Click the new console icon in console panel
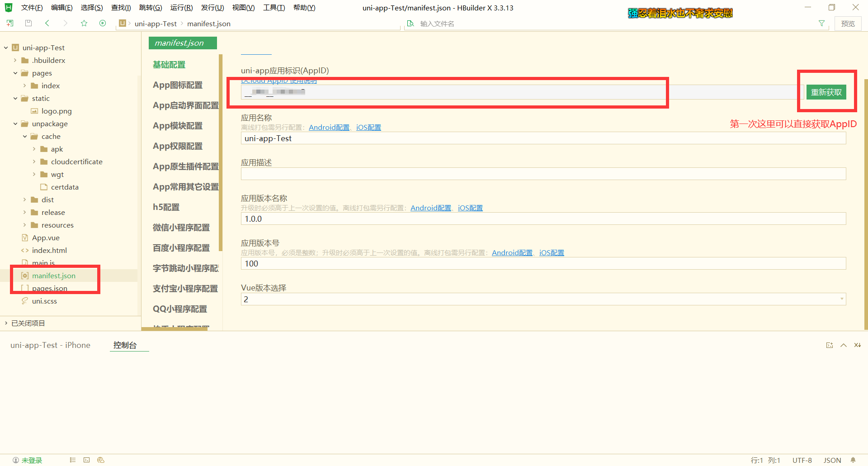The height and width of the screenshot is (466, 868). coord(830,345)
